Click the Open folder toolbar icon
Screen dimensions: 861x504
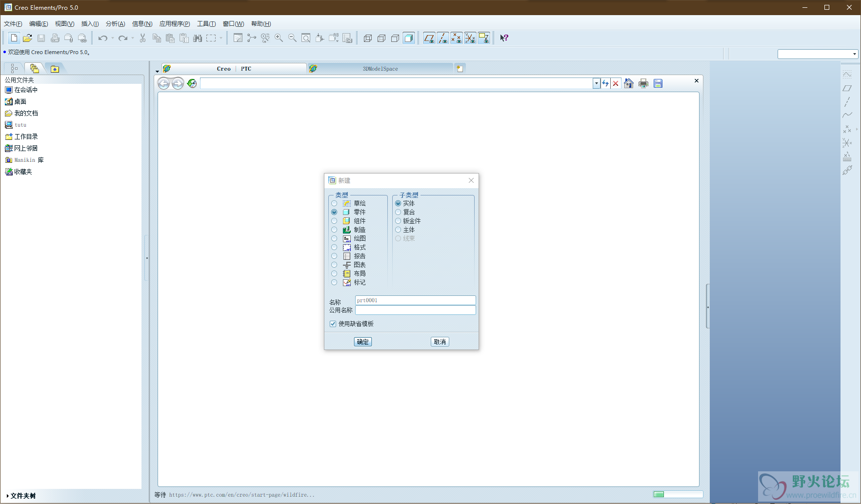point(28,38)
